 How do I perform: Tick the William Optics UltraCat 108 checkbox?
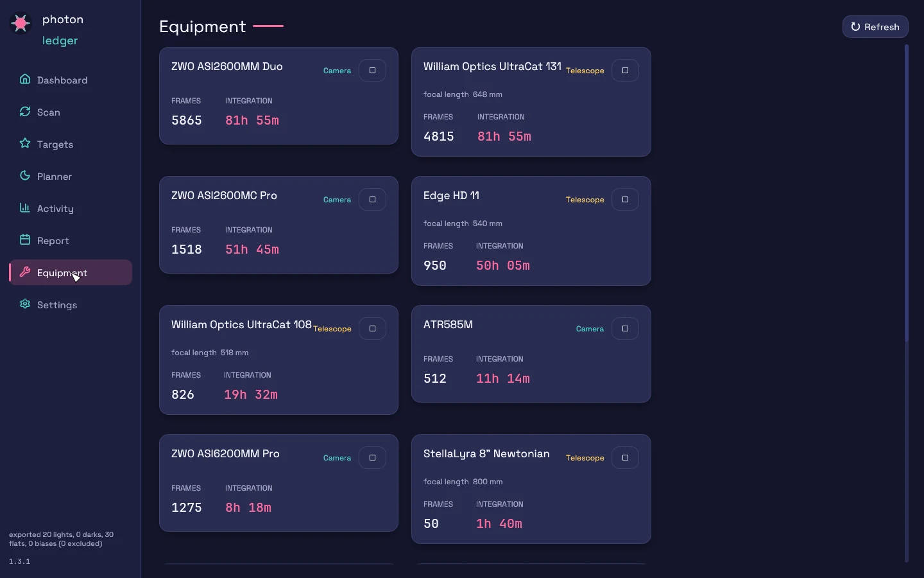tap(372, 329)
